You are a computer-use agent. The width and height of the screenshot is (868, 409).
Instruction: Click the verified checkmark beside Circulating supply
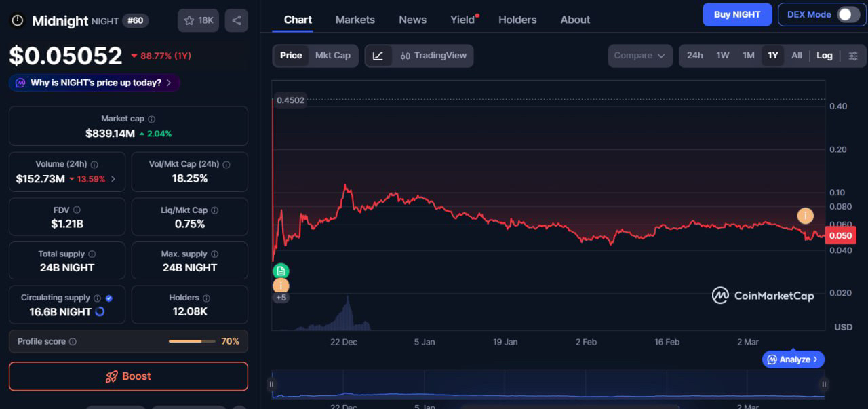pos(109,298)
